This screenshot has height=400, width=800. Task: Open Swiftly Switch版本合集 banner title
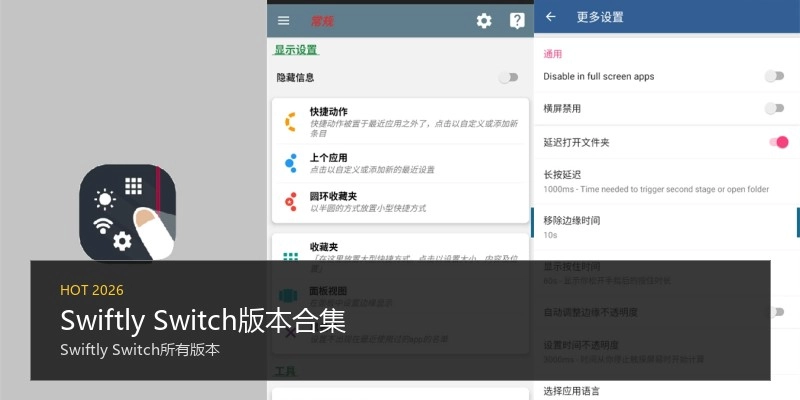click(203, 321)
